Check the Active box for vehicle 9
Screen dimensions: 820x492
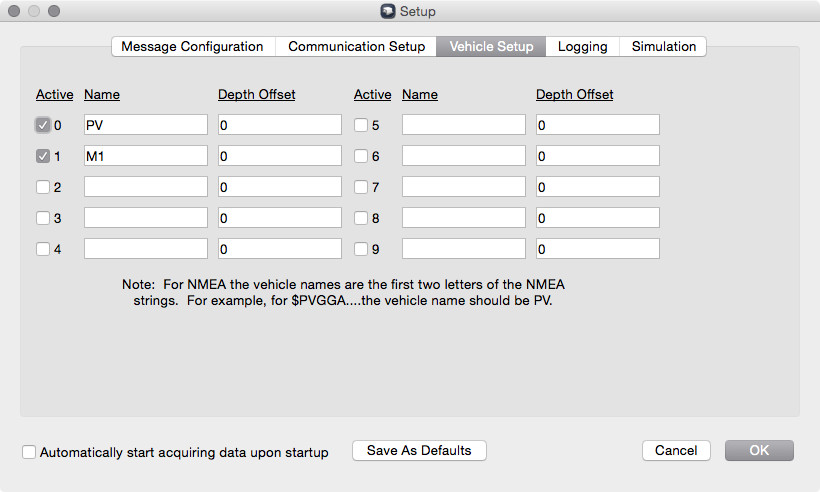[361, 249]
